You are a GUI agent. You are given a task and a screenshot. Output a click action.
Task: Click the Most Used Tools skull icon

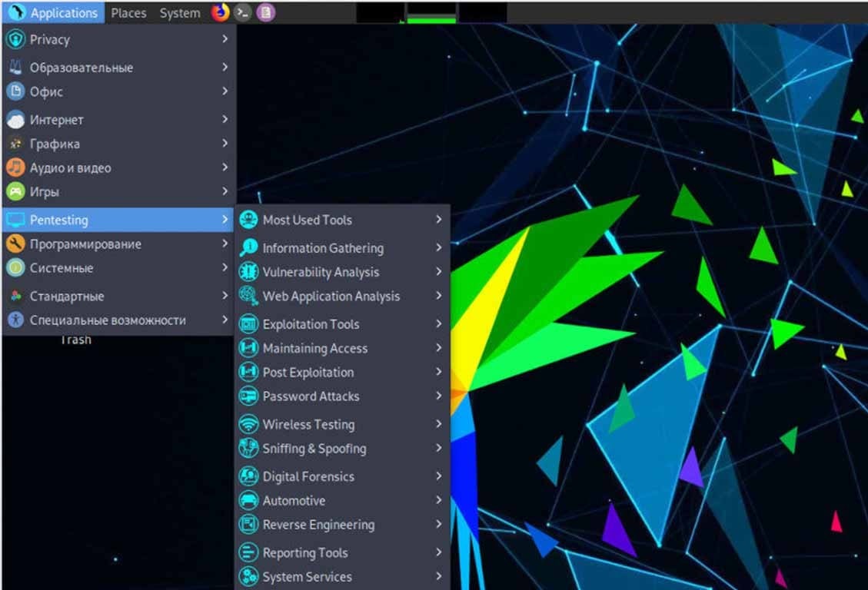pos(248,220)
